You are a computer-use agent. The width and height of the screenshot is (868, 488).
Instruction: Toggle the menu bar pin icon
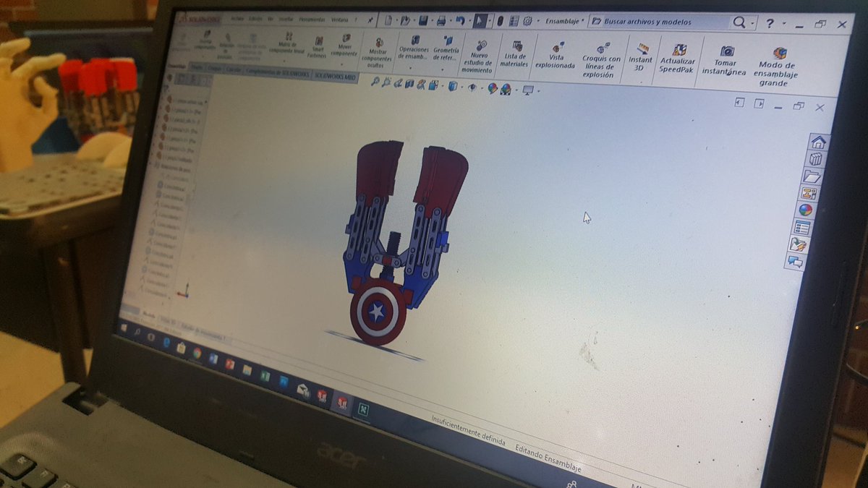pyautogui.click(x=370, y=20)
